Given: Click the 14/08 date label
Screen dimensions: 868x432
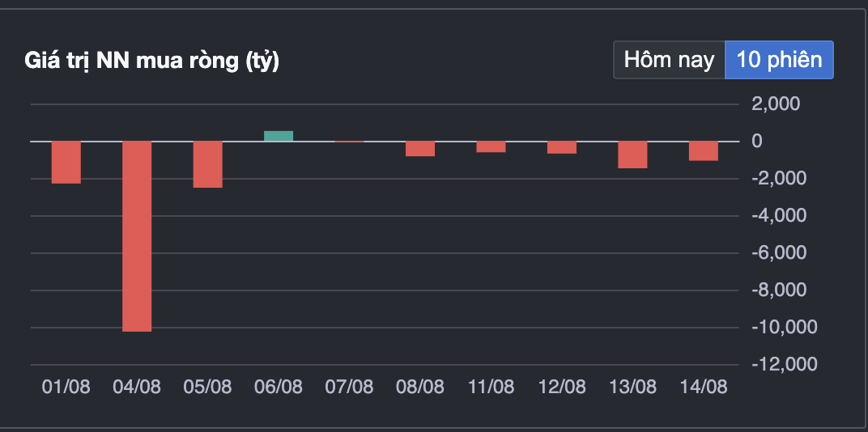Looking at the screenshot, I should pos(704,387).
